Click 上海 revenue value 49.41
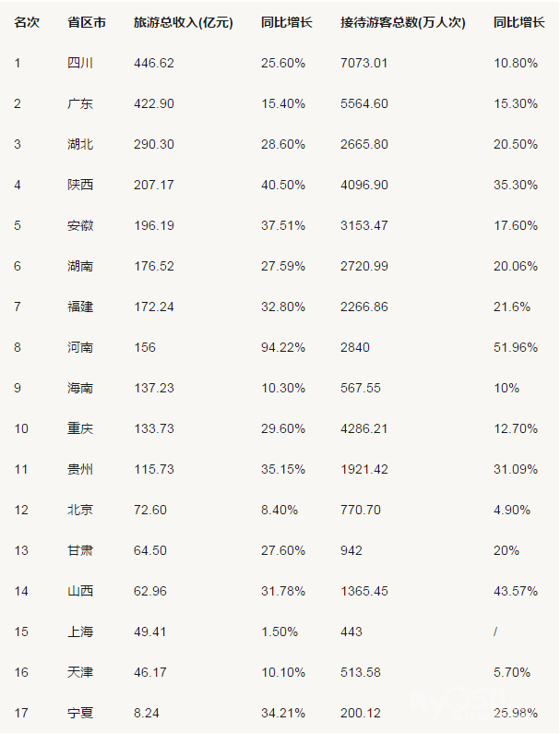The image size is (560, 734). 150,632
